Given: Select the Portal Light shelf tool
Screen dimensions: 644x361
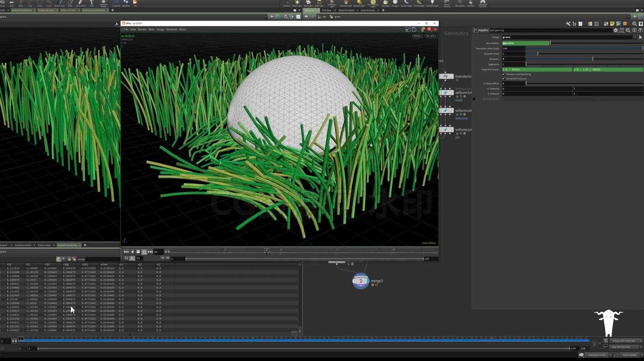Looking at the screenshot, I should point(419,4).
